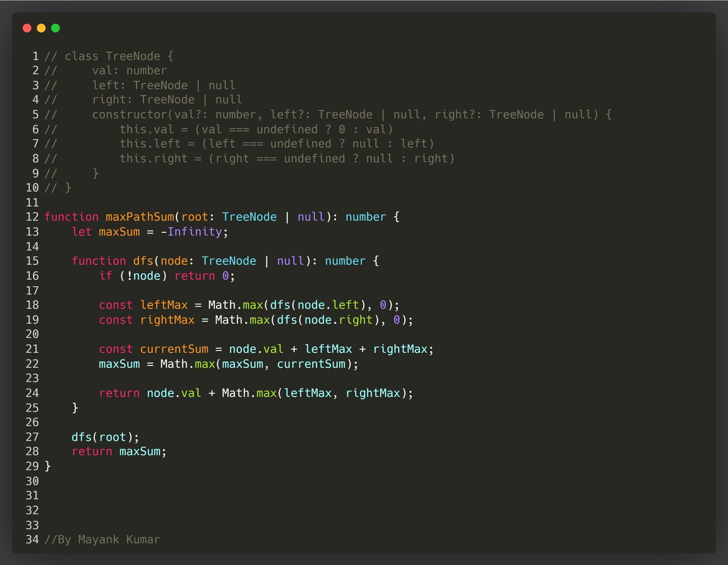Image resolution: width=728 pixels, height=565 pixels.
Task: Click "Math.max(maxSum, currentSum)" on line 22
Action: click(257, 364)
